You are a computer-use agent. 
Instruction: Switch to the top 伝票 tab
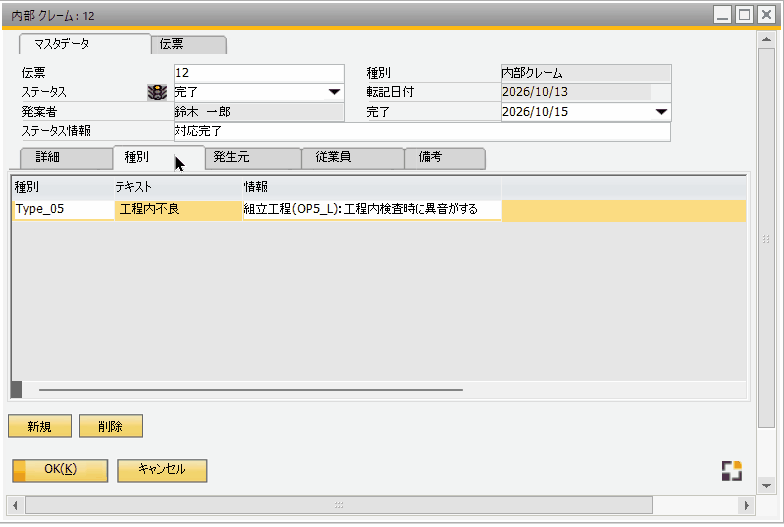click(x=189, y=44)
